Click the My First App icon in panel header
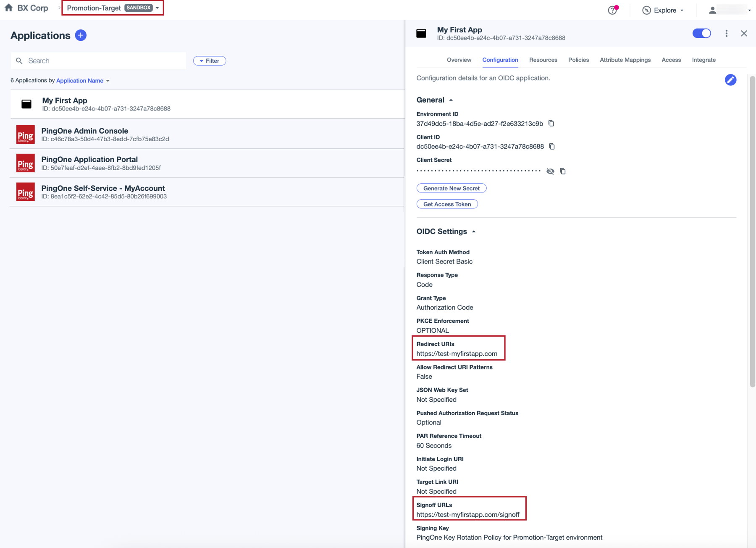This screenshot has height=548, width=756. [x=421, y=33]
